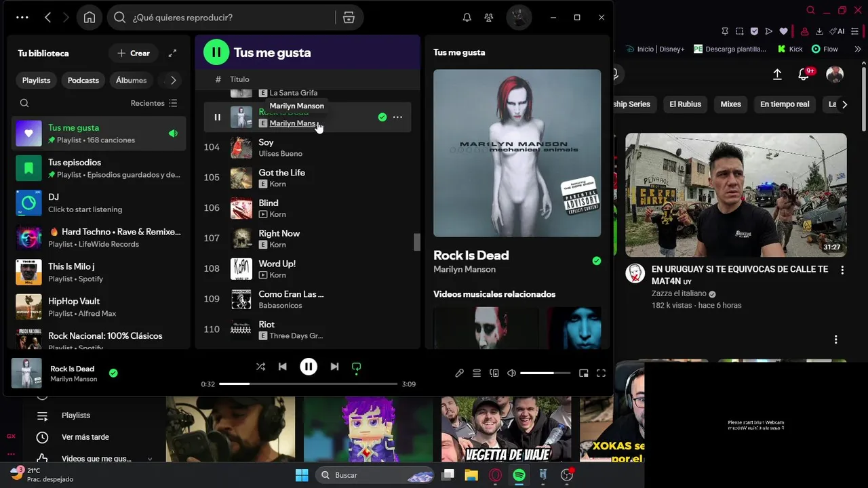Open more options dots for Rock Is Dead

[397, 117]
